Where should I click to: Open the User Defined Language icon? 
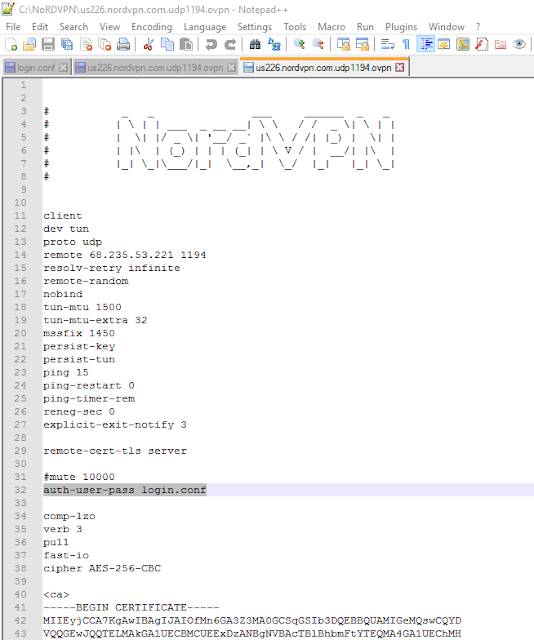pyautogui.click(x=444, y=44)
